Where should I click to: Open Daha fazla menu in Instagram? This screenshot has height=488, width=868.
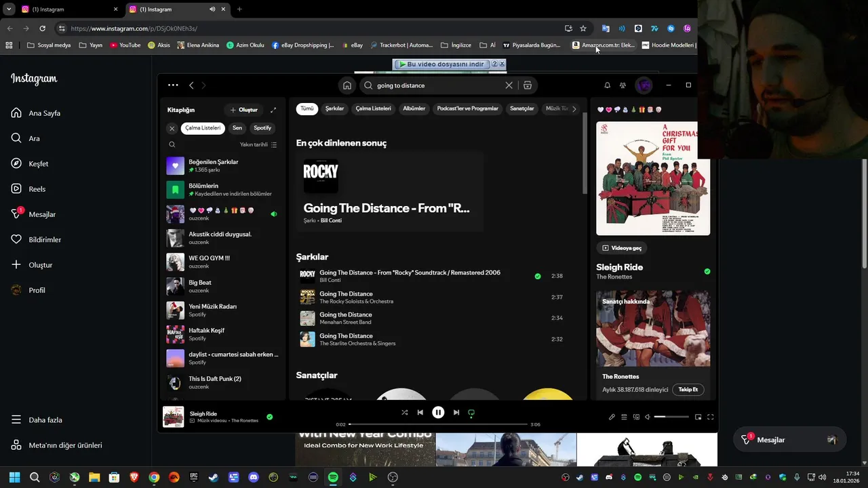coord(37,420)
